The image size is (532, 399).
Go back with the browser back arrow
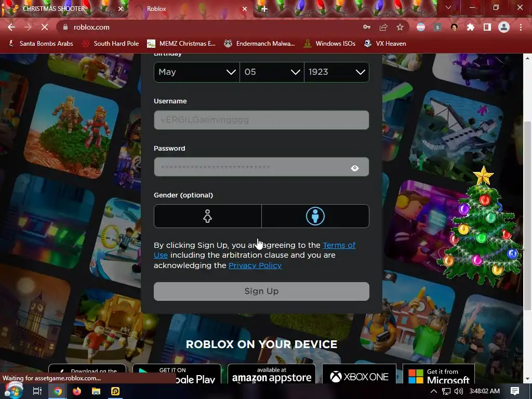point(11,27)
